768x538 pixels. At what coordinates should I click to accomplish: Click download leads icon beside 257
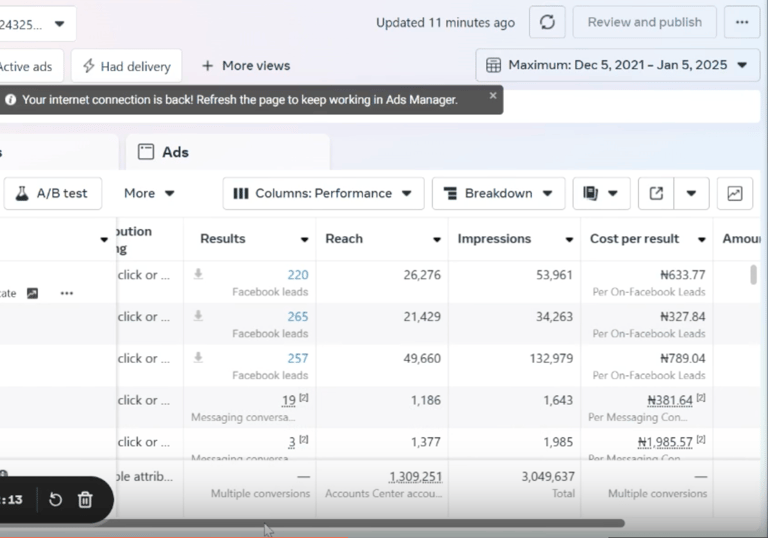pyautogui.click(x=198, y=357)
